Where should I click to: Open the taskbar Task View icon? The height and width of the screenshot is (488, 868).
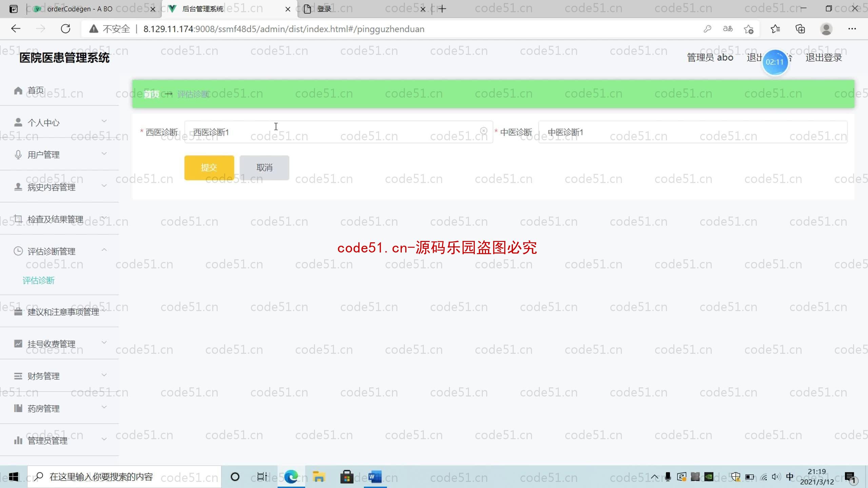[262, 477]
